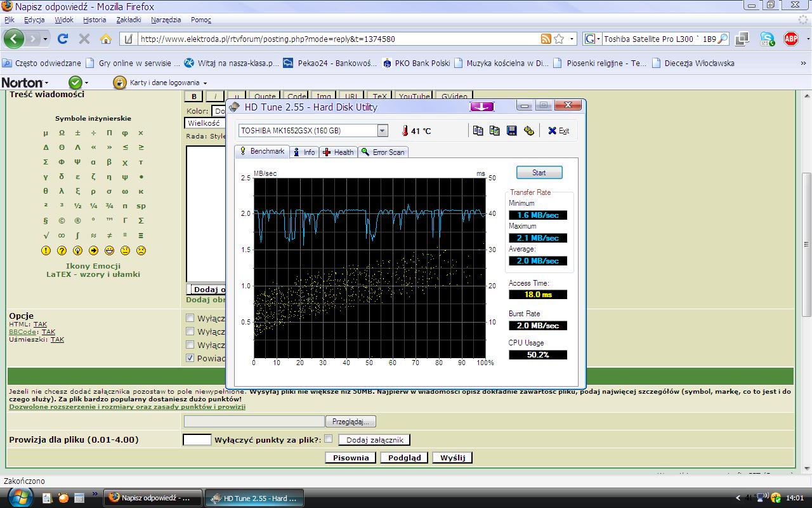Click the Podgląd preview button
The height and width of the screenshot is (508, 812).
pyautogui.click(x=405, y=457)
